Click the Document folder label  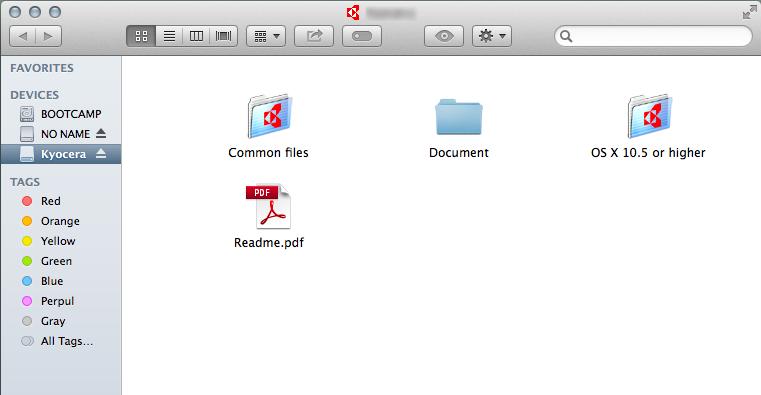coord(459,152)
